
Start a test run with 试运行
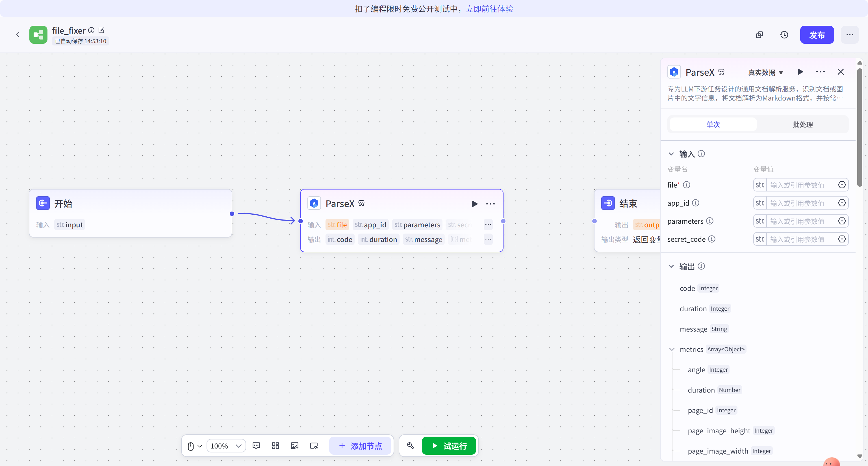coord(449,446)
